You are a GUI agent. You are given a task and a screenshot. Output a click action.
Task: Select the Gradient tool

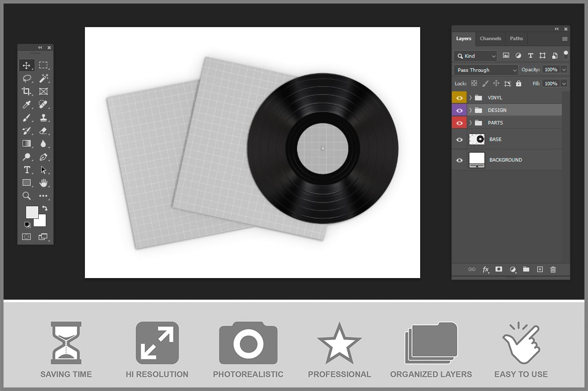[27, 144]
